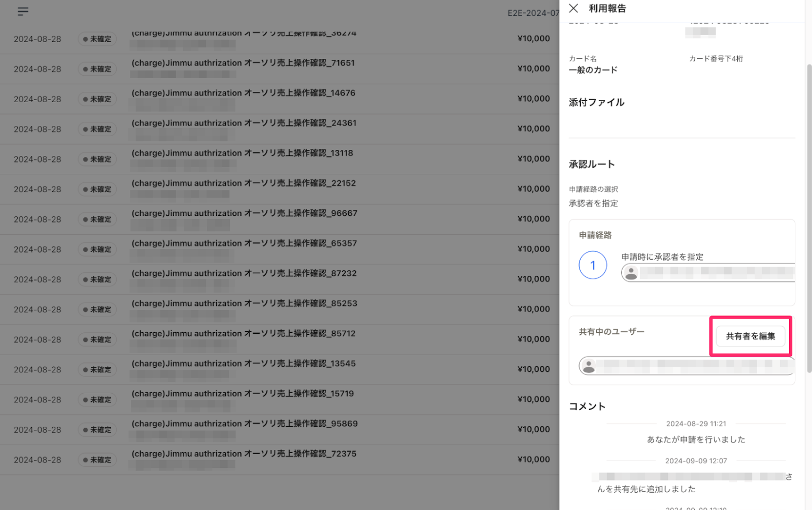Open transaction row ending 85712
This screenshot has width=812, height=510.
tap(280, 339)
